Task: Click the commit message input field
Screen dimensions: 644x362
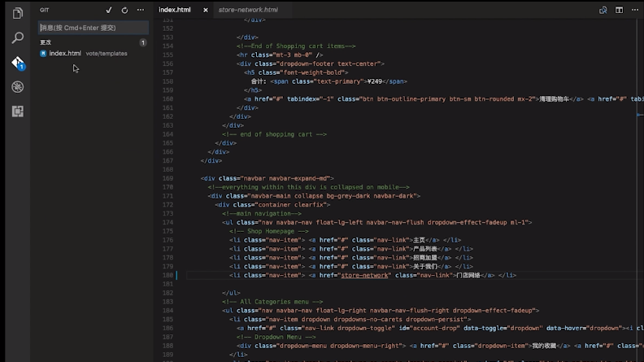Action: 94,28
